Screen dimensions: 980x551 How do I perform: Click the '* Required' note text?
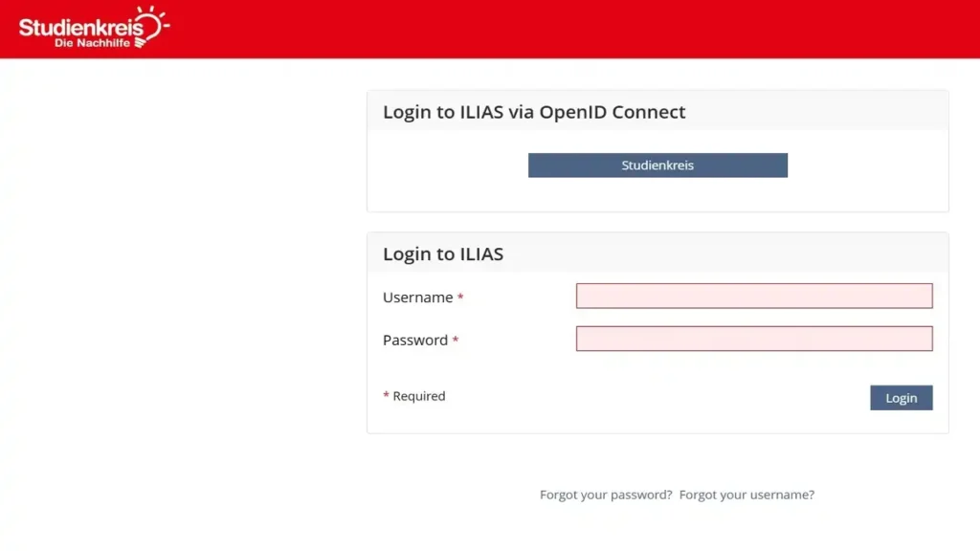point(414,396)
